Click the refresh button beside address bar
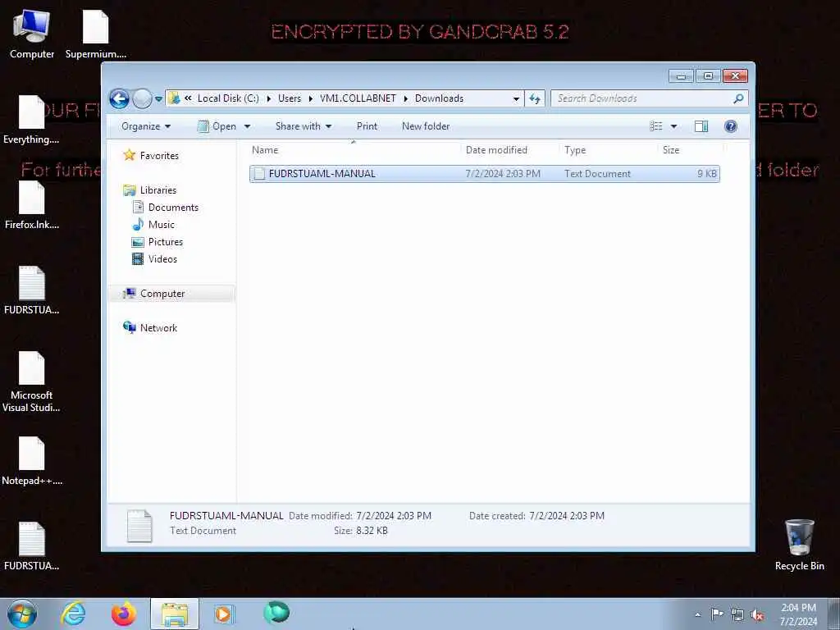This screenshot has height=630, width=840. [535, 98]
